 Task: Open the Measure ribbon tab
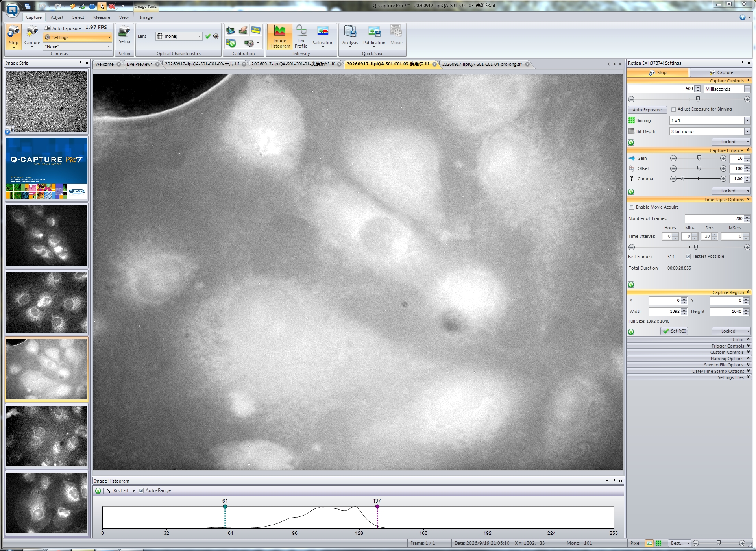coord(102,17)
